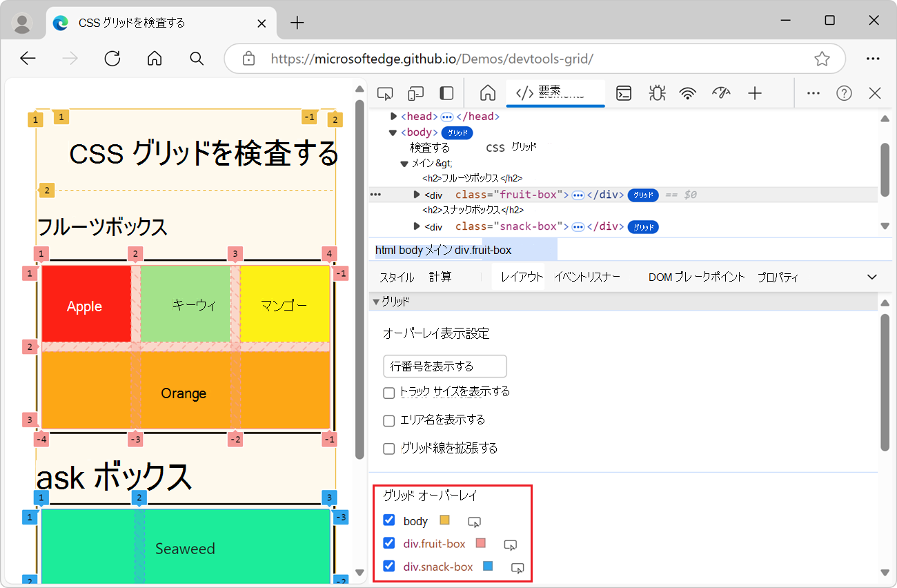Screen dimensions: 897x588
Task: Click the scroll-into-view icon for div.fruit-box
Action: 511,545
